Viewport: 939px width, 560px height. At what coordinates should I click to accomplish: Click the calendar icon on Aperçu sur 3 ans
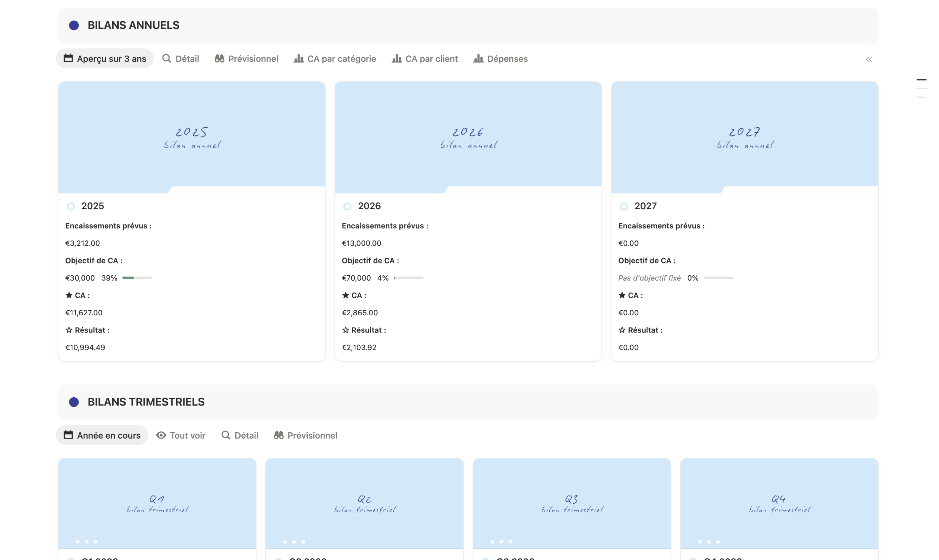tap(68, 59)
